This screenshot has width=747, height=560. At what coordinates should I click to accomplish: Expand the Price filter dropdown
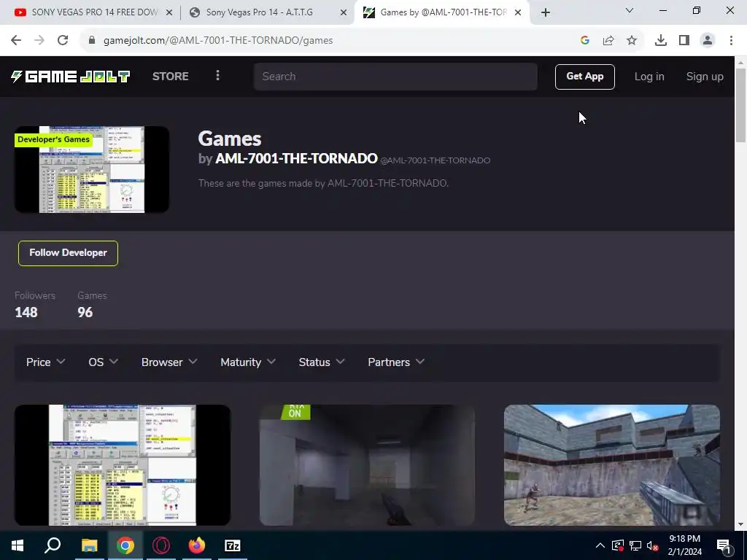coord(46,362)
